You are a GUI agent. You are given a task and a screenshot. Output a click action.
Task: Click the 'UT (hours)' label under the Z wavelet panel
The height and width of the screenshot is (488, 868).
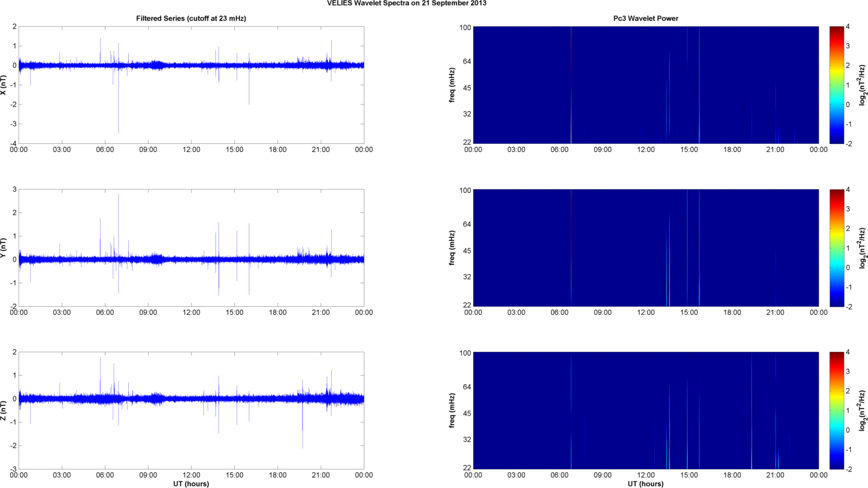click(x=646, y=483)
